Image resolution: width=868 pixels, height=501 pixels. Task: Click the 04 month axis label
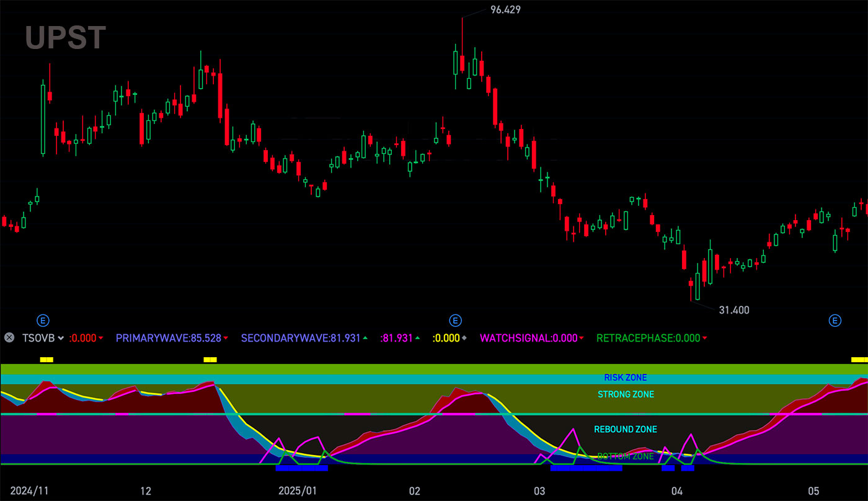[677, 491]
